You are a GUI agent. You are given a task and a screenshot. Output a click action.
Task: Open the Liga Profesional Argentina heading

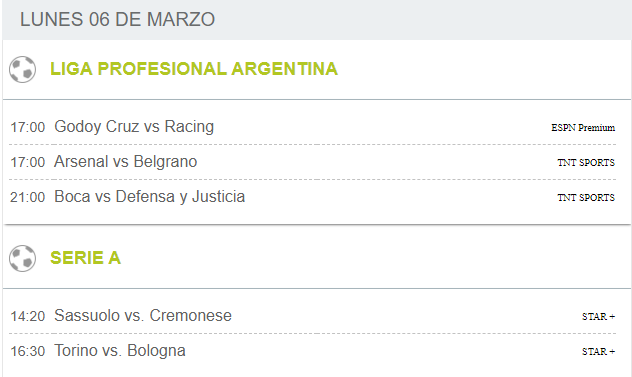coord(194,69)
